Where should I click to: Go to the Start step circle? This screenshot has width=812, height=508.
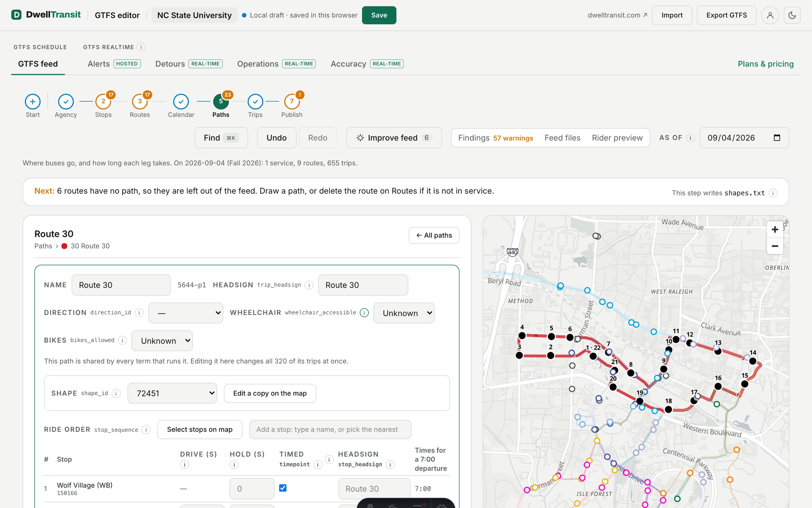(32, 101)
